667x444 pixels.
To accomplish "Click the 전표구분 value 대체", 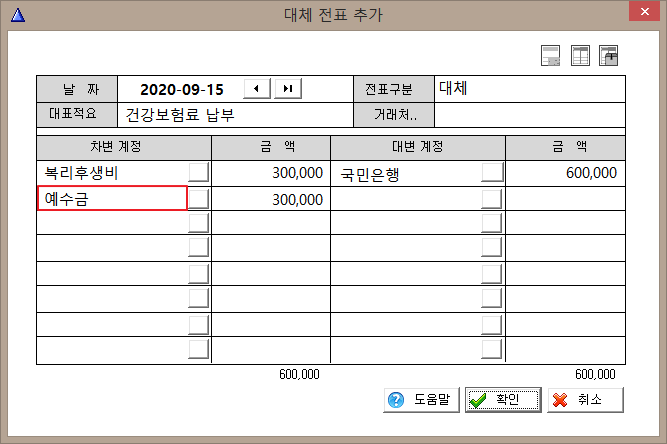I will coord(530,89).
